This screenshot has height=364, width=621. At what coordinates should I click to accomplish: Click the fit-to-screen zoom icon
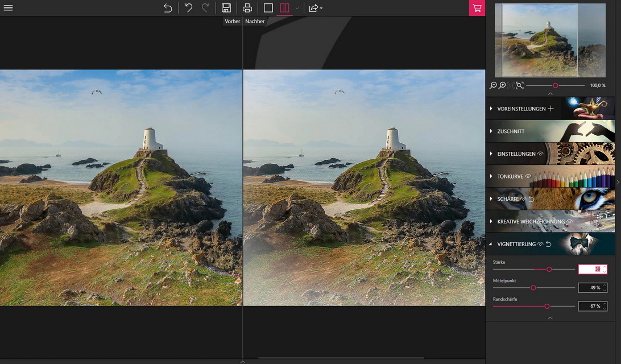pos(519,85)
